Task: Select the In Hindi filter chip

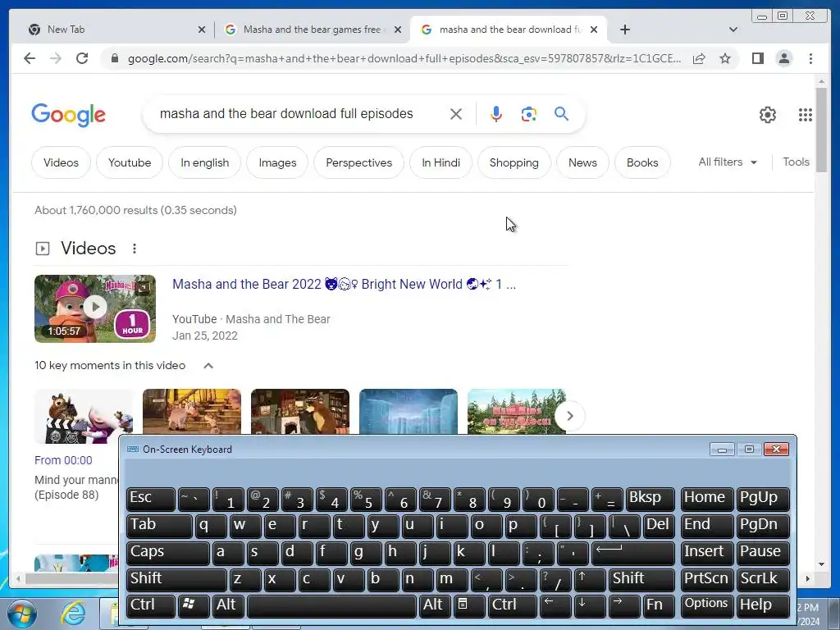Action: [x=441, y=162]
